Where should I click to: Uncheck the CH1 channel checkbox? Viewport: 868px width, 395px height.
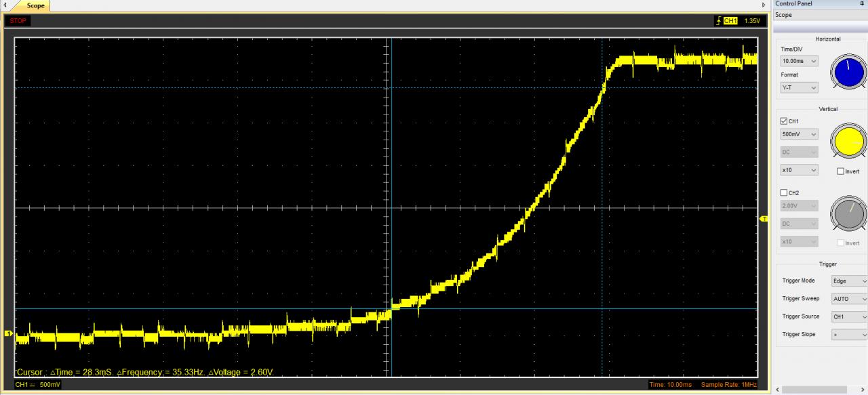tap(785, 121)
